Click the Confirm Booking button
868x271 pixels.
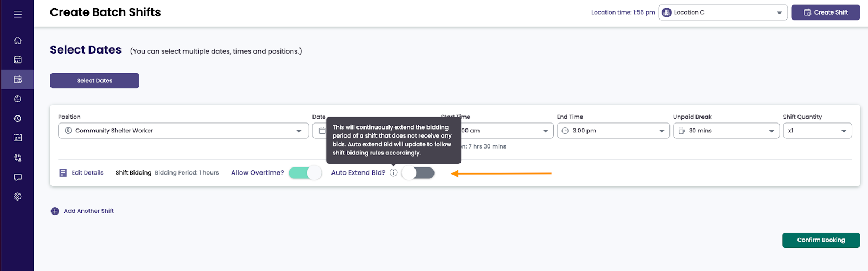pyautogui.click(x=821, y=240)
